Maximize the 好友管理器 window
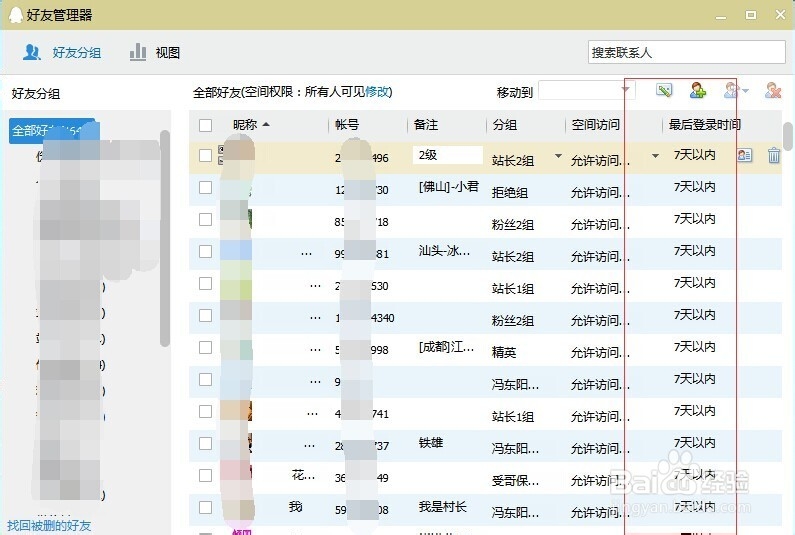The width and height of the screenshot is (795, 535). click(751, 15)
